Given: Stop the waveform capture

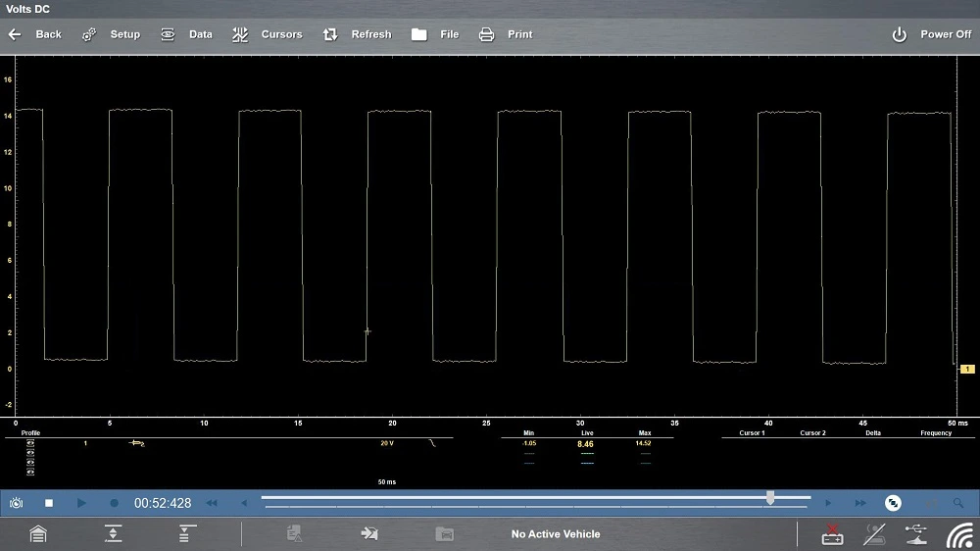Looking at the screenshot, I should [49, 503].
